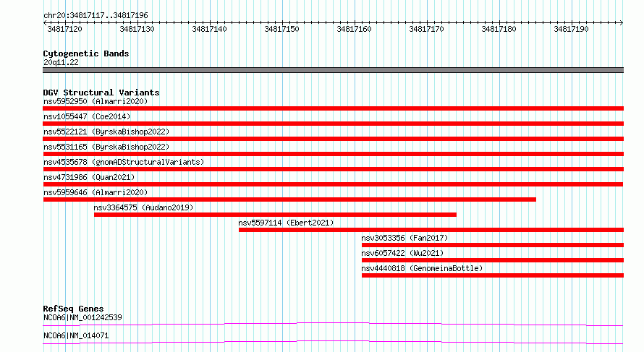Open variant nsv1055447 (Coe2014) label

click(x=87, y=116)
